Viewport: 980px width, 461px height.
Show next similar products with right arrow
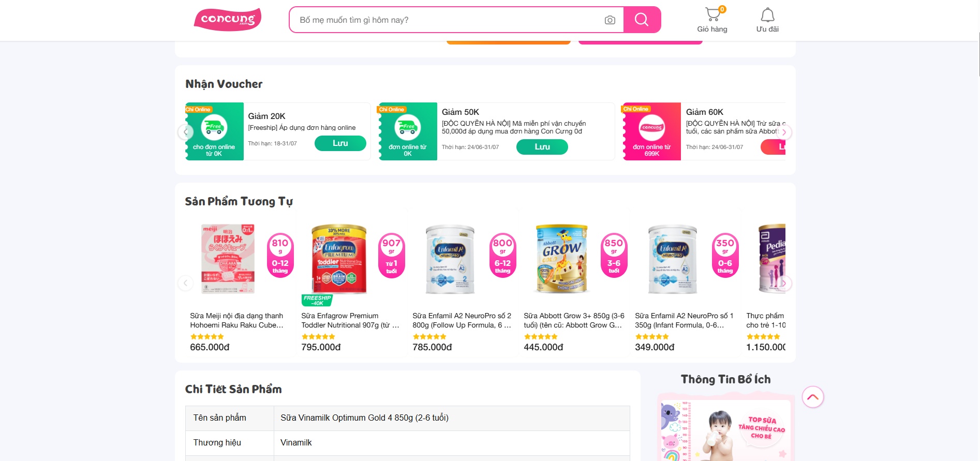click(784, 283)
